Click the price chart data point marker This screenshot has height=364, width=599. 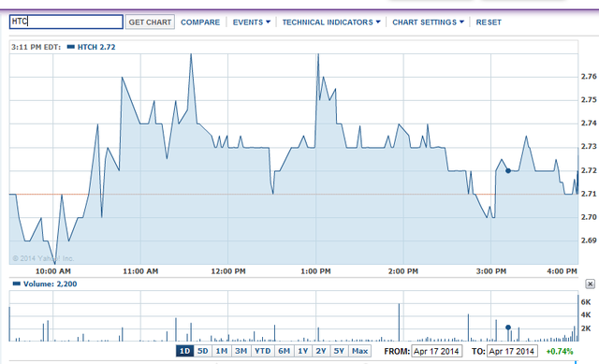click(x=508, y=170)
